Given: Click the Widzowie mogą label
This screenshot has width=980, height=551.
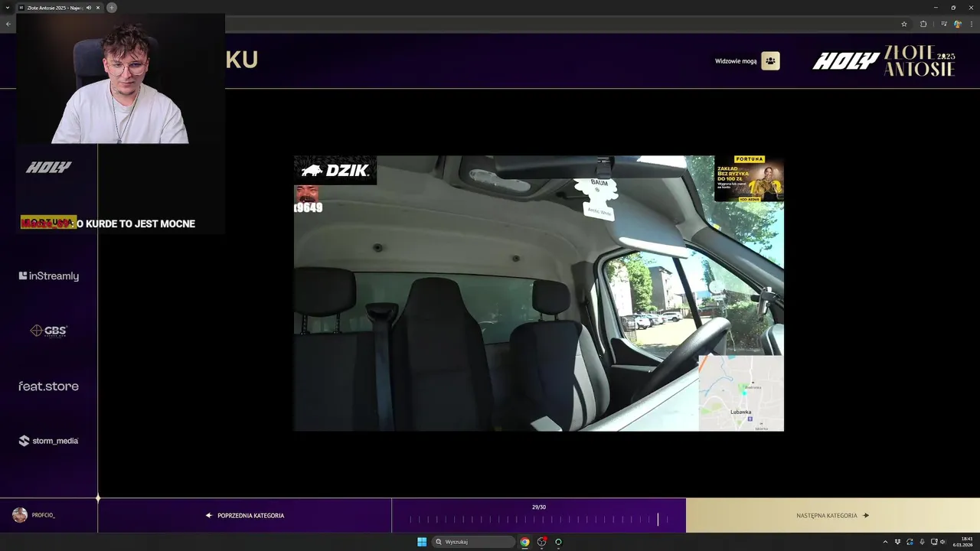Looking at the screenshot, I should pos(736,61).
